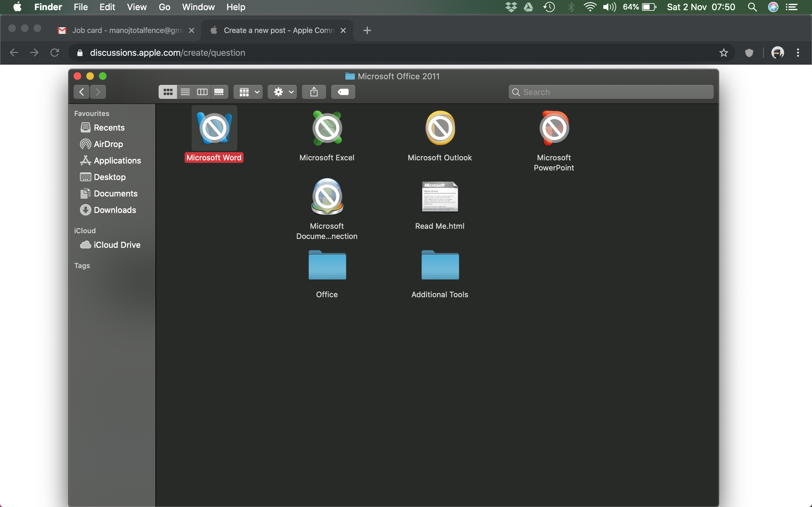This screenshot has width=812, height=507.
Task: Open the Additional Tools folder
Action: 440,266
